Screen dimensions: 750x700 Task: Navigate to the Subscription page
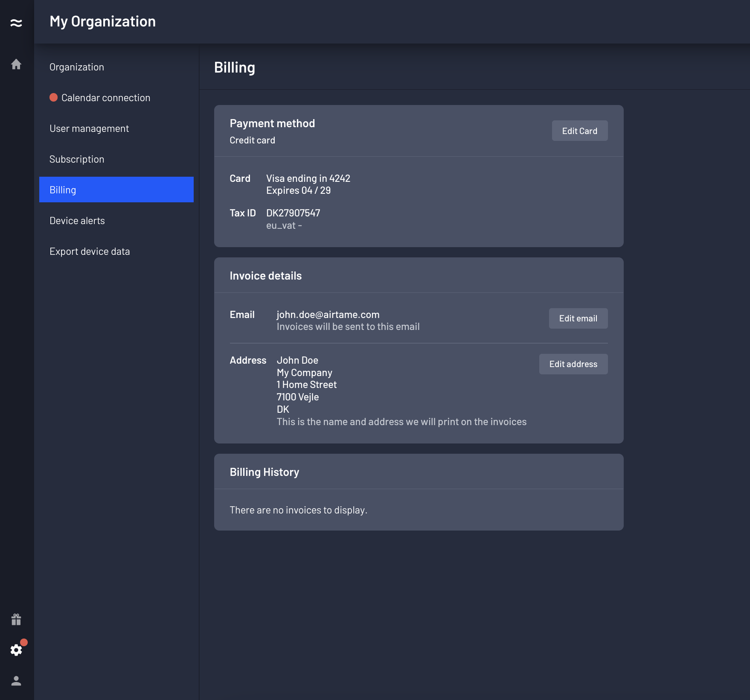point(77,159)
